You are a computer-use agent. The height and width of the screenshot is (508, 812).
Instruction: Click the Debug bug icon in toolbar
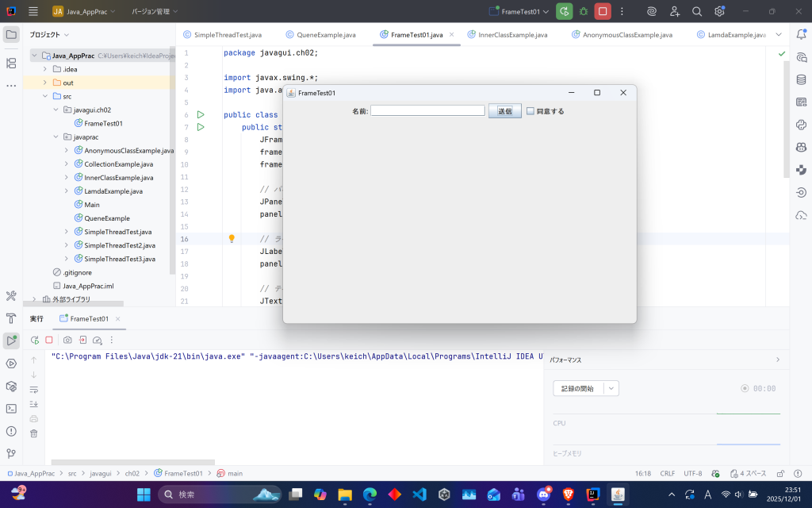tap(584, 12)
